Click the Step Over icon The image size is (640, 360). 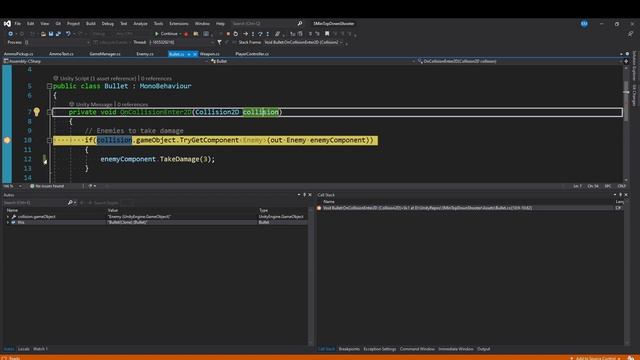tap(260, 34)
